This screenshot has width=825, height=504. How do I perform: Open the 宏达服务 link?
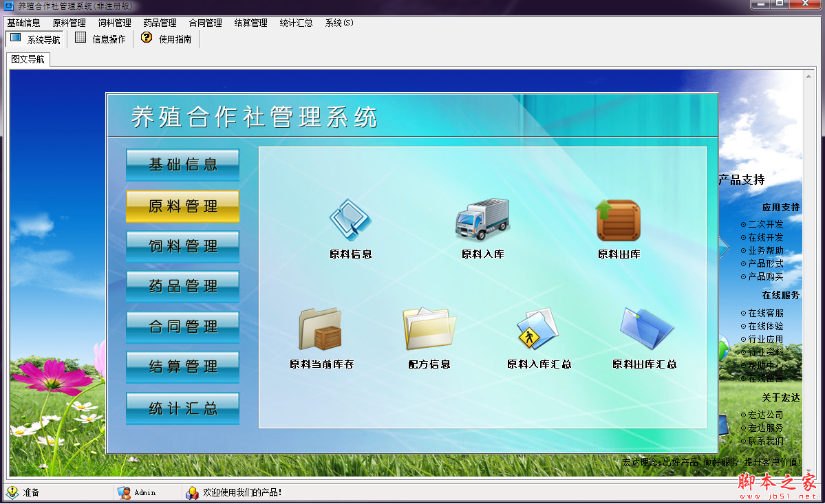point(766,428)
